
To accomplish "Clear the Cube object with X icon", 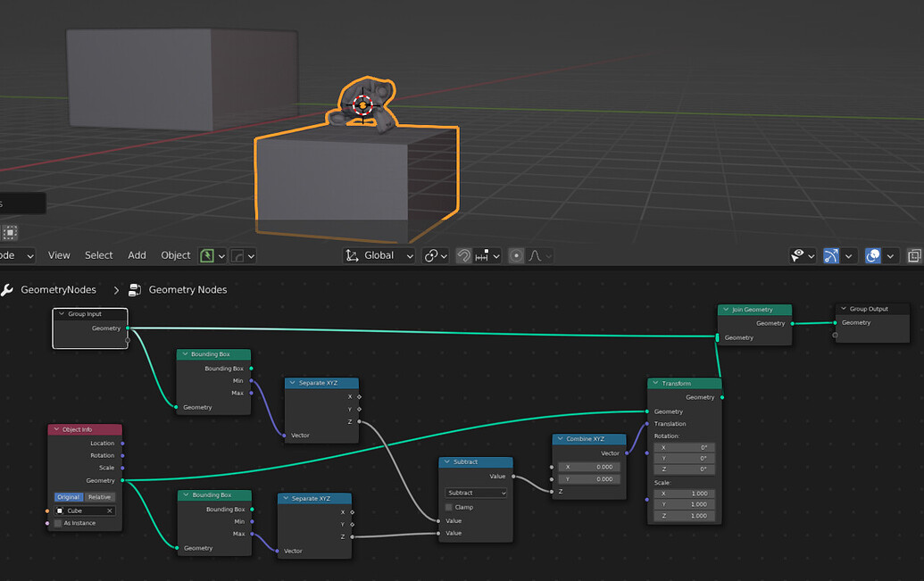I will [x=109, y=510].
